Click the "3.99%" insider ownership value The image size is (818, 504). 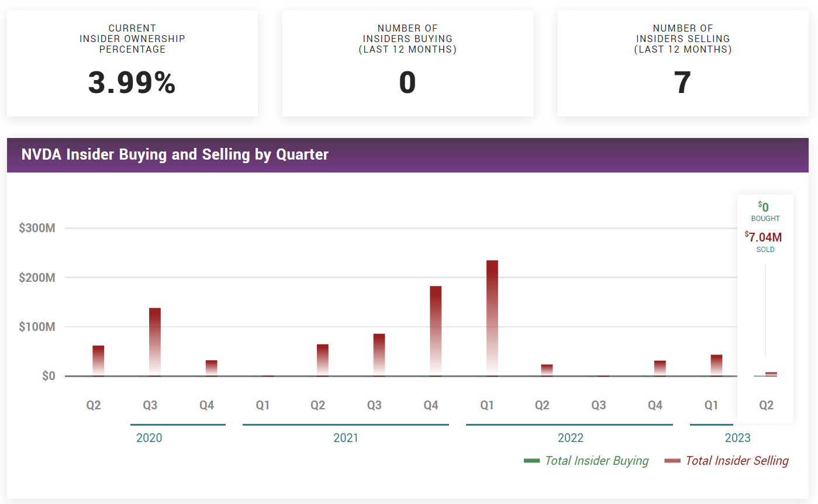(132, 82)
